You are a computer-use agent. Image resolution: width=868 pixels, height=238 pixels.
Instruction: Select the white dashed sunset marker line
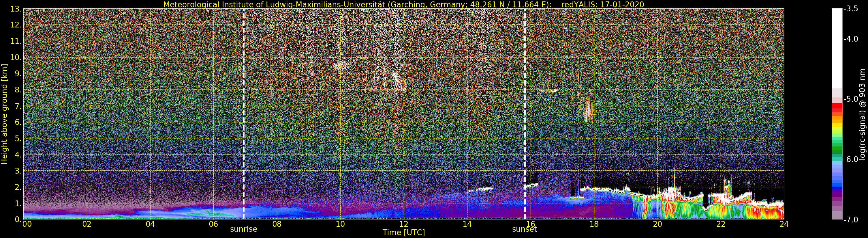click(525, 114)
